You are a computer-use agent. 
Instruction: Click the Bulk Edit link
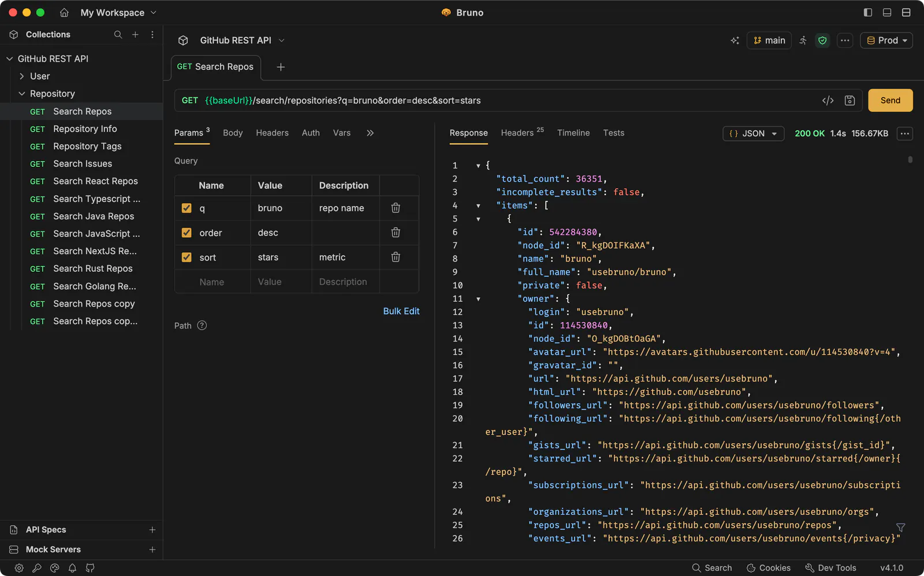[x=401, y=311]
